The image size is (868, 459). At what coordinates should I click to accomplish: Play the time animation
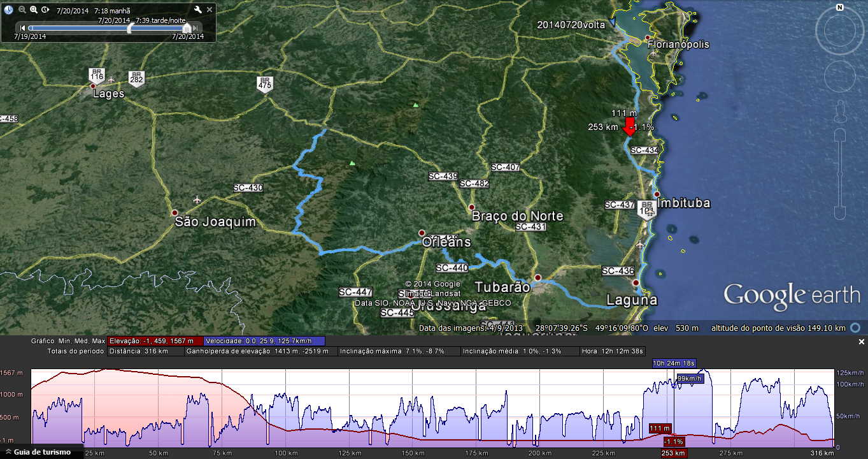tap(45, 10)
